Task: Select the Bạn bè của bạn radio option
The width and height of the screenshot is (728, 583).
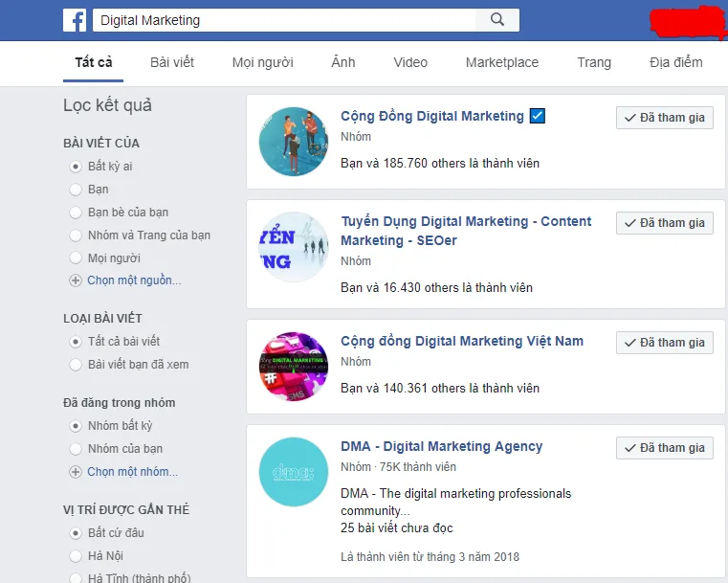Action: (76, 213)
